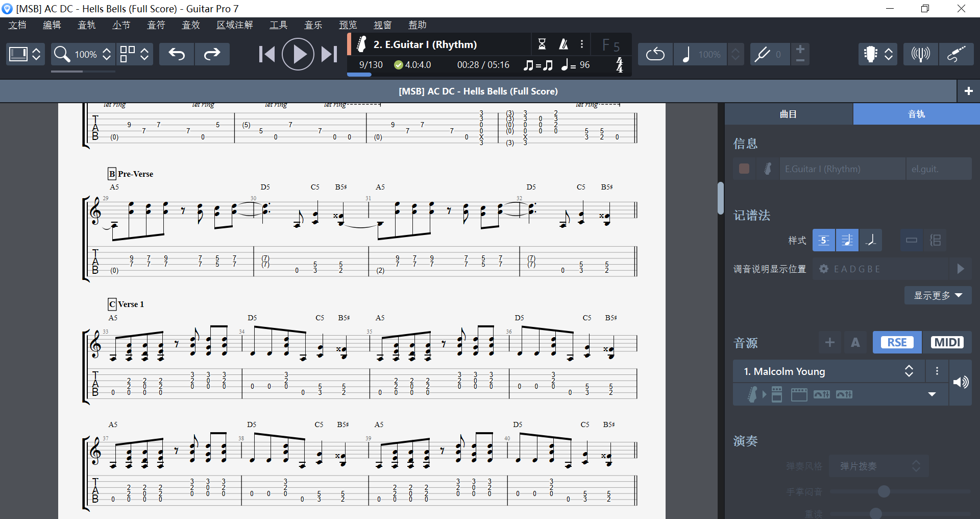Enable loop playback with the loop icon

click(655, 54)
